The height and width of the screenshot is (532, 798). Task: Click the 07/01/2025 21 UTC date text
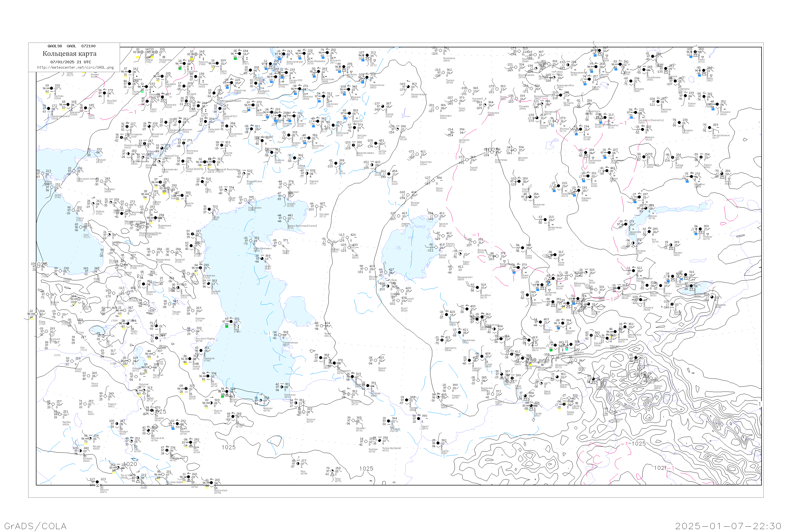pyautogui.click(x=70, y=62)
